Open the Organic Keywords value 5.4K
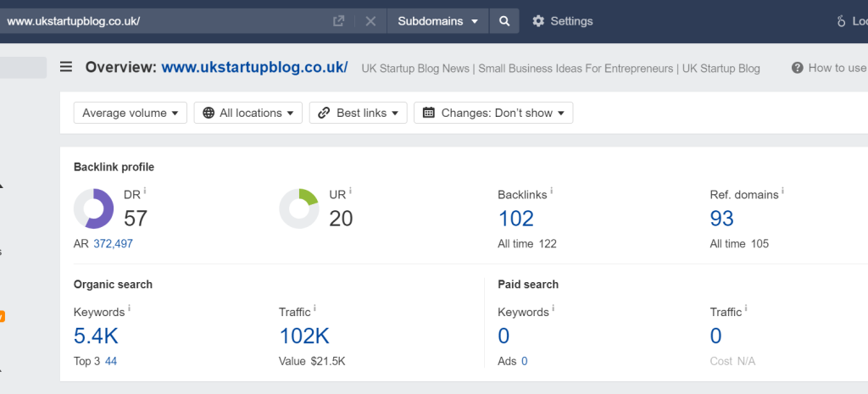868x394 pixels. [96, 336]
